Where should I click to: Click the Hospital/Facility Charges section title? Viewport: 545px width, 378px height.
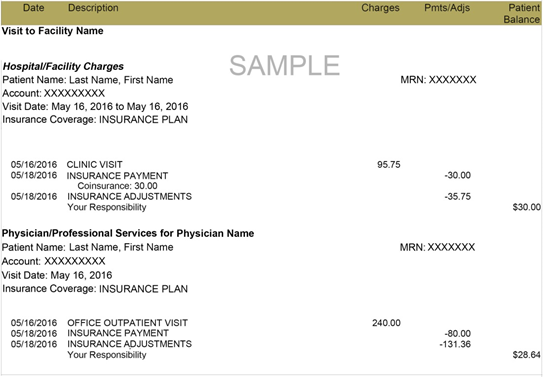(x=63, y=66)
